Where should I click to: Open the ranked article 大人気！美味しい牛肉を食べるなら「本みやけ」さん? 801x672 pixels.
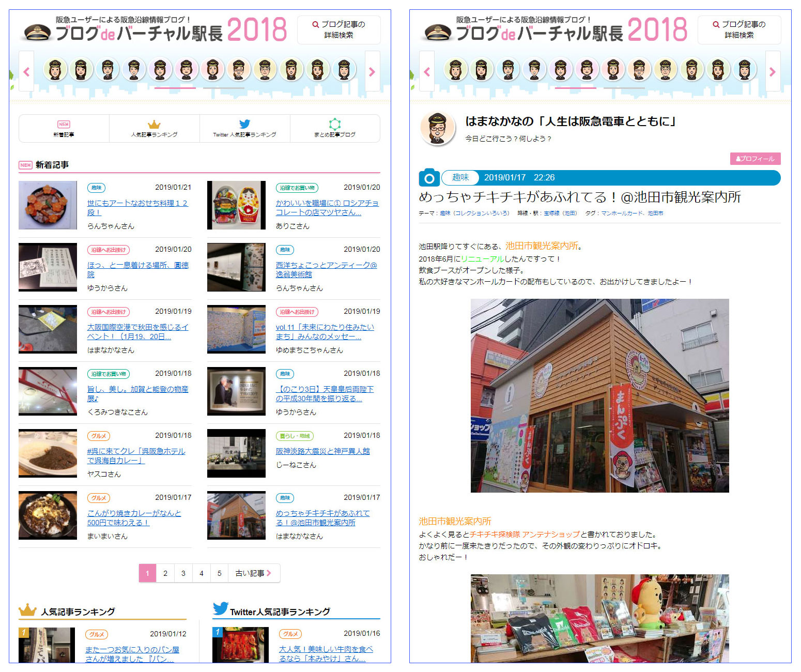[x=326, y=654]
